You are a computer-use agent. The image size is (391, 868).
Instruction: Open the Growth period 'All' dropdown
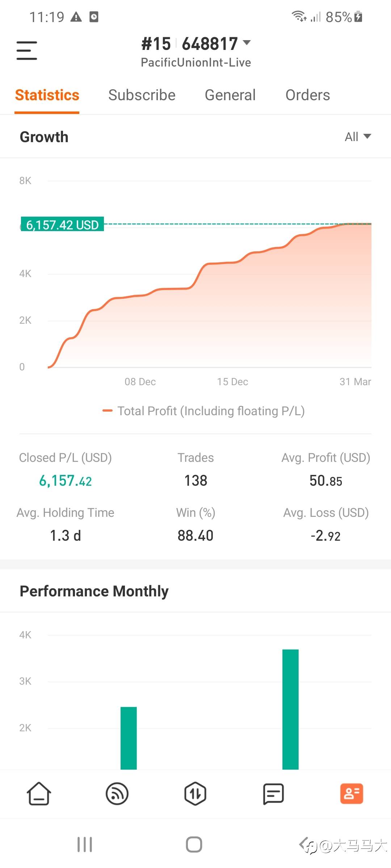(x=358, y=137)
